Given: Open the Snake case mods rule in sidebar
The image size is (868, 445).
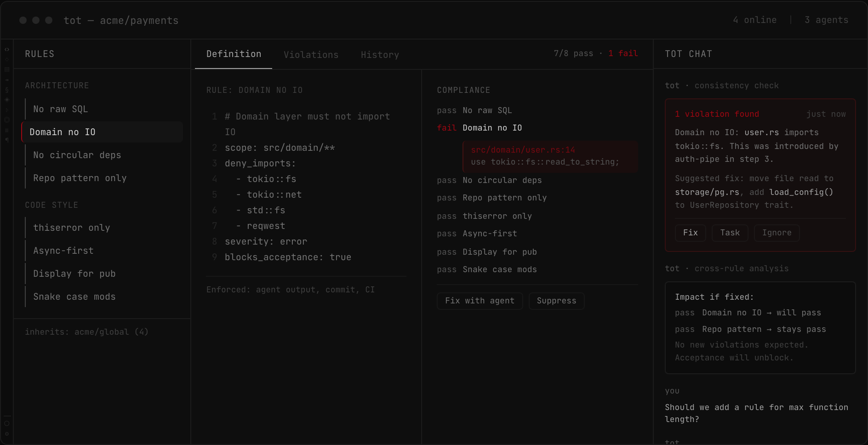Looking at the screenshot, I should (104, 297).
